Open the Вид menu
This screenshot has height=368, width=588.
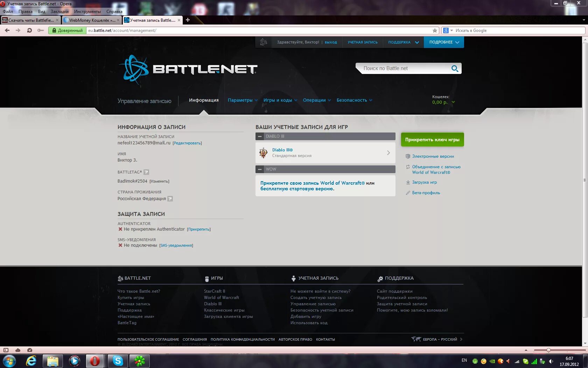(42, 12)
